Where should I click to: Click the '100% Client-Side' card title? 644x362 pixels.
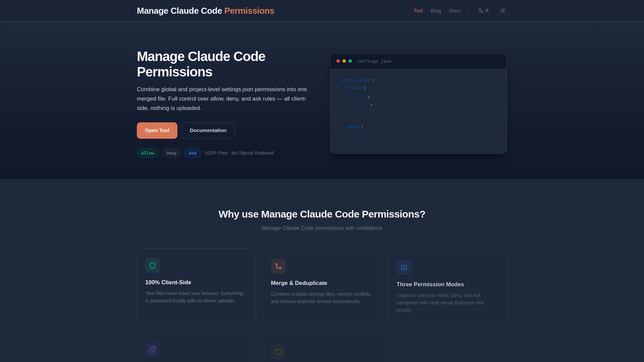point(168,283)
